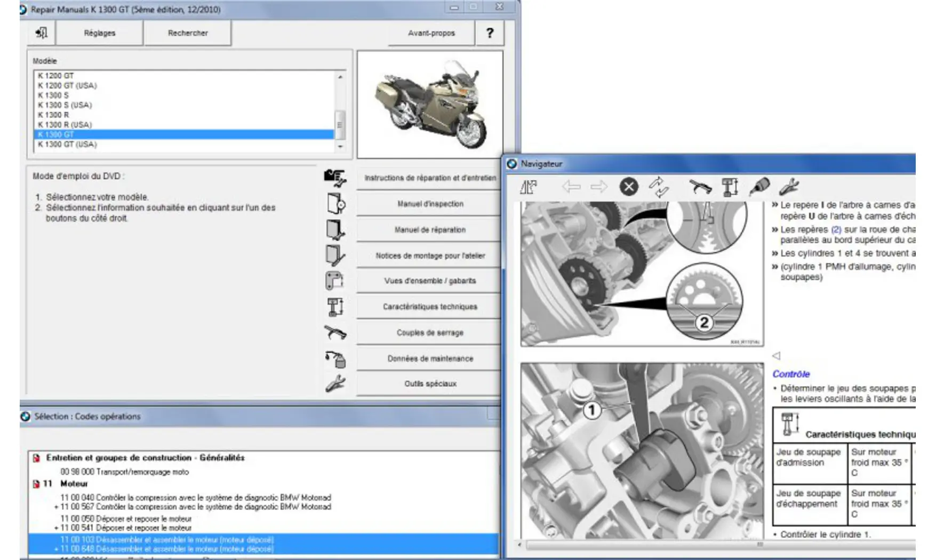Click Navigateur stop X button
The height and width of the screenshot is (560, 936).
pyautogui.click(x=629, y=187)
